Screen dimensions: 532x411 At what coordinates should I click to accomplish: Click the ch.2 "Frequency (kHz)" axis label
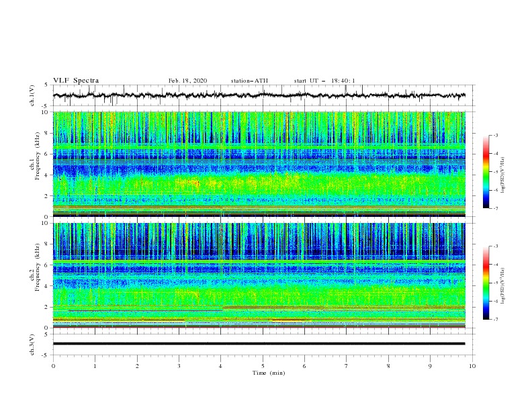38,267
